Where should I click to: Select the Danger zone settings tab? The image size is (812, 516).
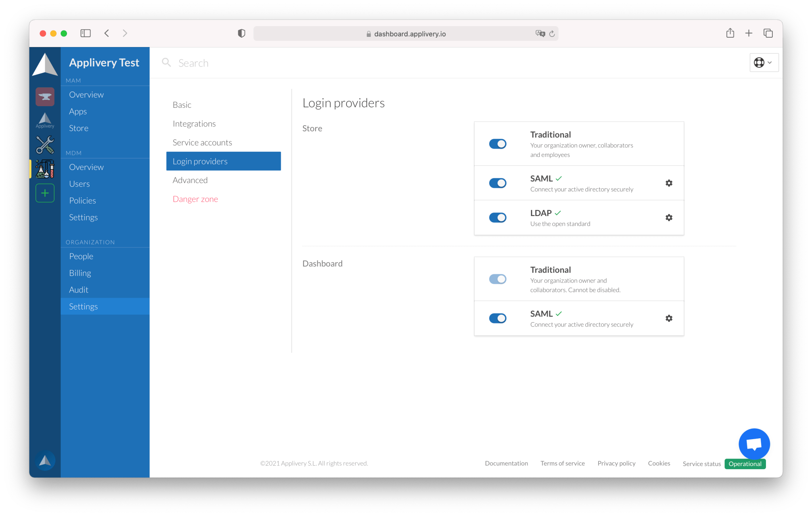195,199
